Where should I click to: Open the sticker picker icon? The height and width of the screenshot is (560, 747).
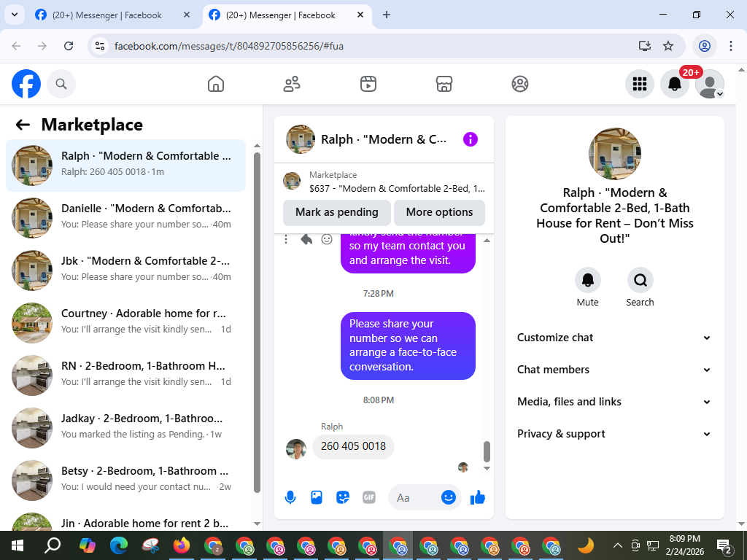click(343, 497)
